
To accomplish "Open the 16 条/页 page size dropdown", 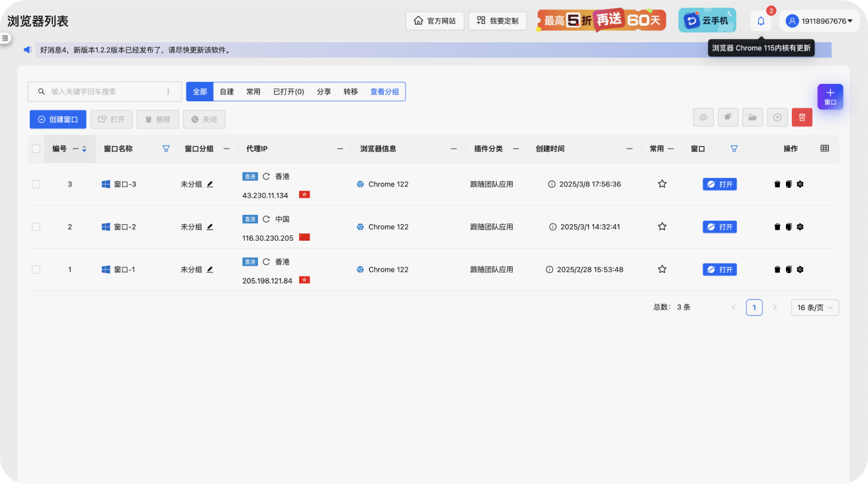I will (814, 307).
